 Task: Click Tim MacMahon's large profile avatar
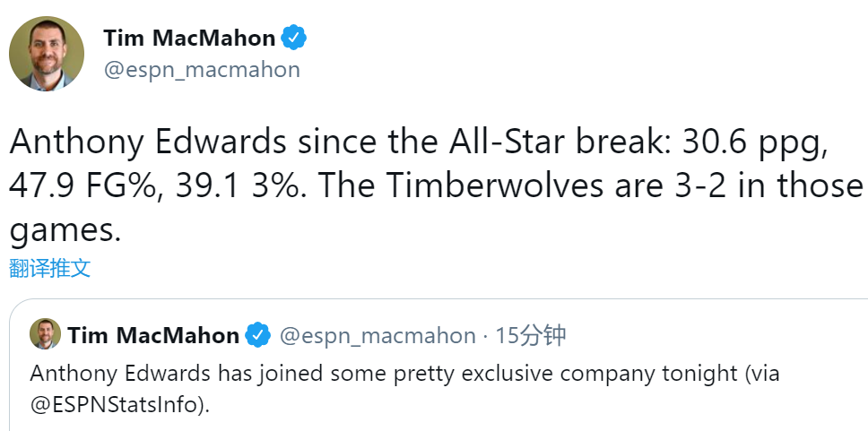click(x=47, y=54)
